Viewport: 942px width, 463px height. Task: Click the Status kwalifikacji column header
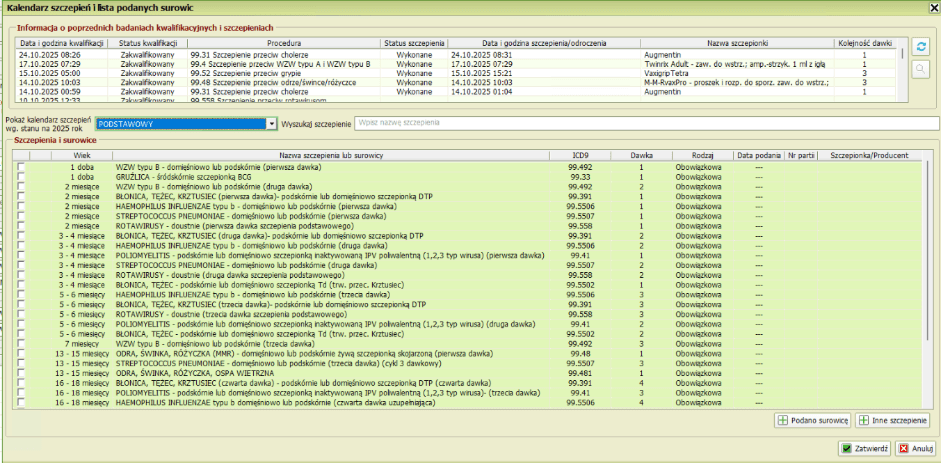[x=147, y=44]
